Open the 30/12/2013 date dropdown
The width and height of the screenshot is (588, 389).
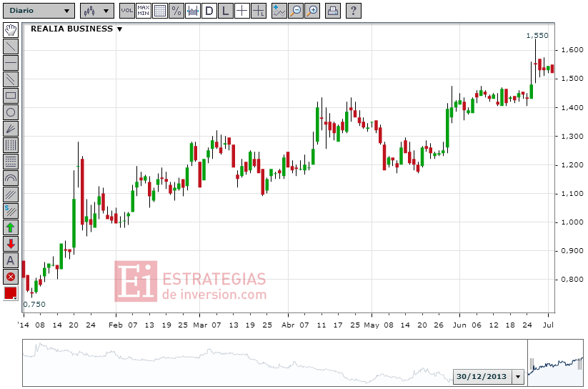click(519, 376)
